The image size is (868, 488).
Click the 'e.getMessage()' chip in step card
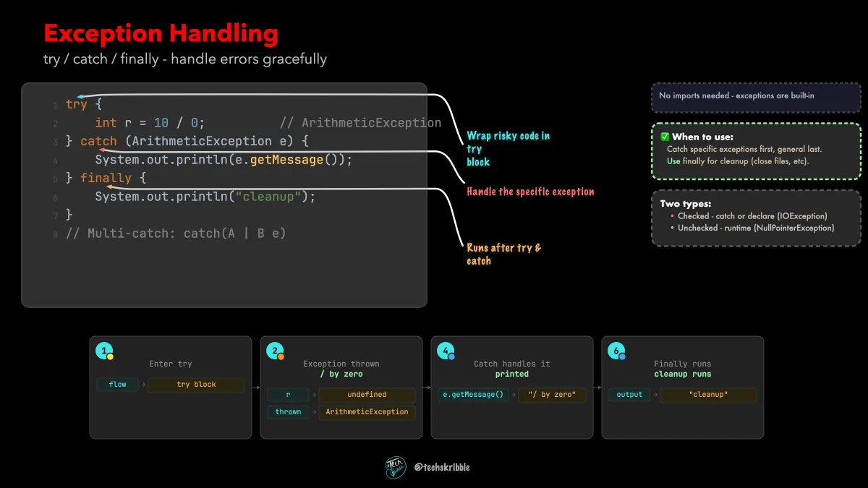(473, 395)
